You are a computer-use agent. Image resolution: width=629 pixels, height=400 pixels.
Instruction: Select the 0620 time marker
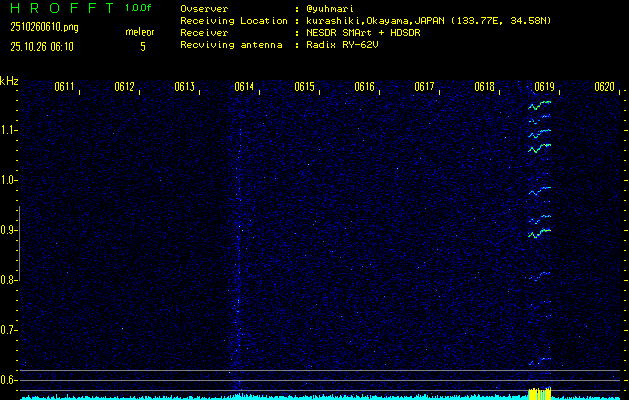[x=603, y=87]
